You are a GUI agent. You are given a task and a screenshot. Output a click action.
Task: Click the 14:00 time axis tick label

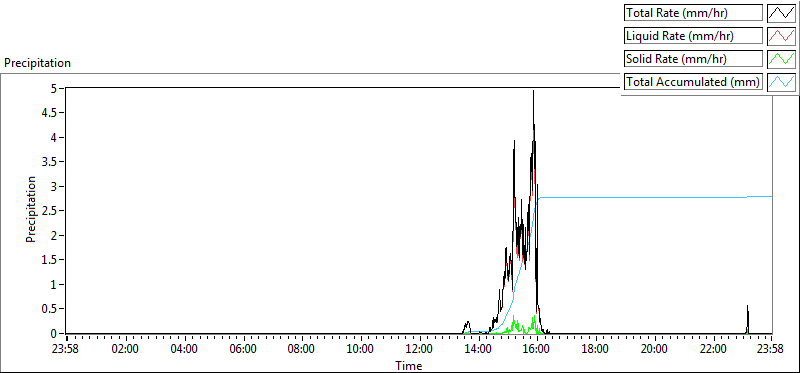coord(479,350)
